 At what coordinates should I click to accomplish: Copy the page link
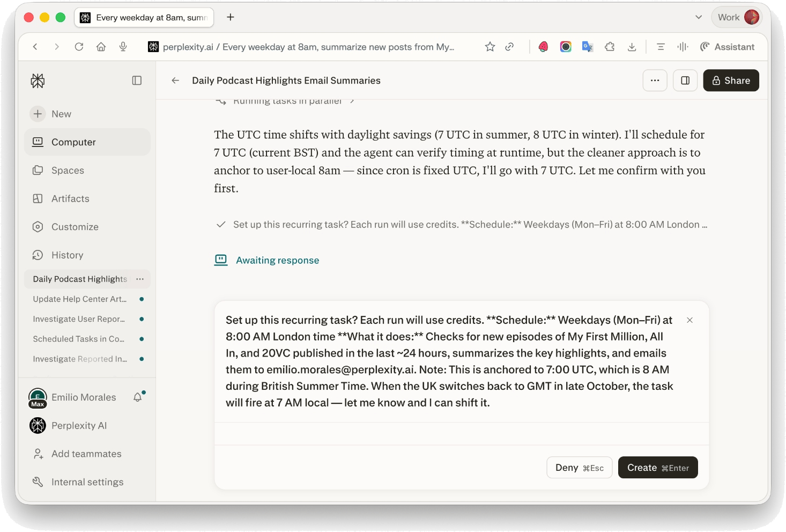pyautogui.click(x=509, y=47)
